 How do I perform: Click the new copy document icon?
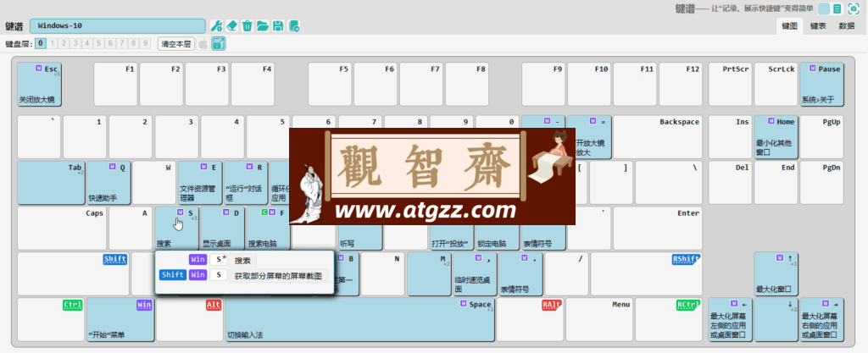click(294, 25)
